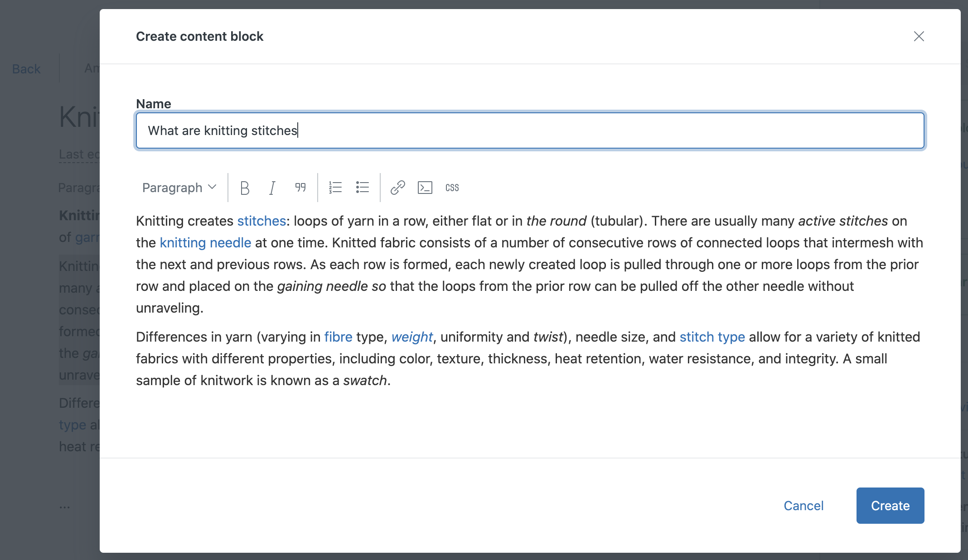The width and height of the screenshot is (968, 560).
Task: Open the 'fibre' hyperlink
Action: coord(338,337)
